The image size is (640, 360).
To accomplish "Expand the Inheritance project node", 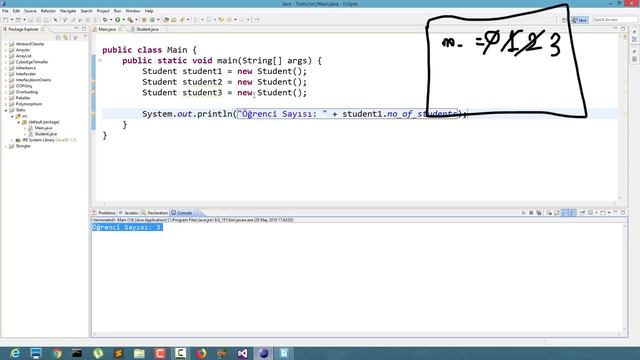I will (6, 68).
